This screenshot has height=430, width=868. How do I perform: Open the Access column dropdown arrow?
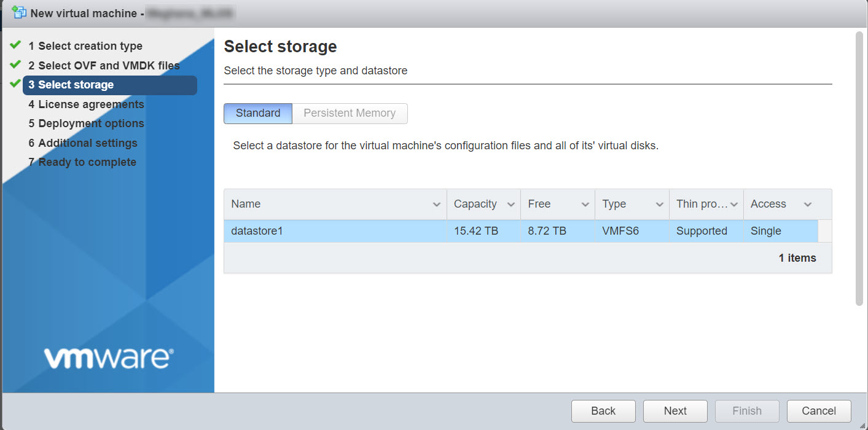pos(808,205)
